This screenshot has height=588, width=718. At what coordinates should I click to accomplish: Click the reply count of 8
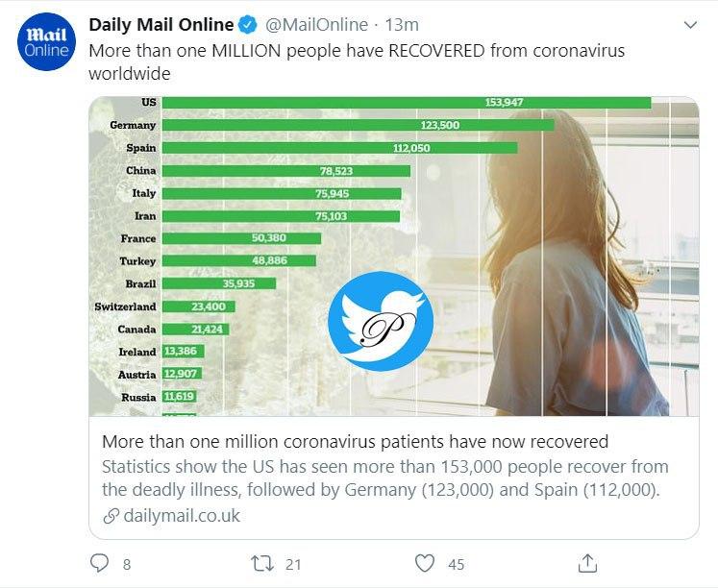point(127,564)
